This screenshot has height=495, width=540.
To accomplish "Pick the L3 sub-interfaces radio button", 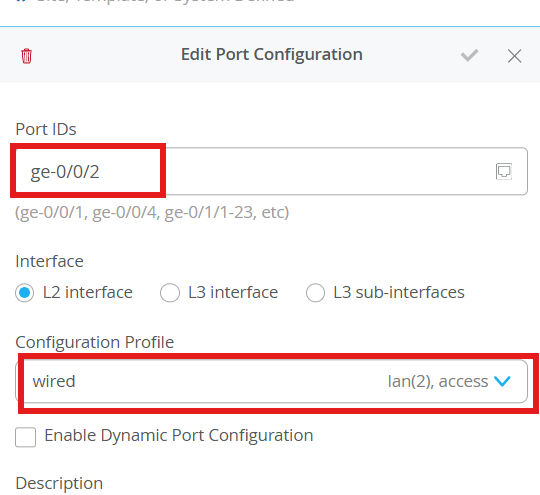I will (x=315, y=293).
